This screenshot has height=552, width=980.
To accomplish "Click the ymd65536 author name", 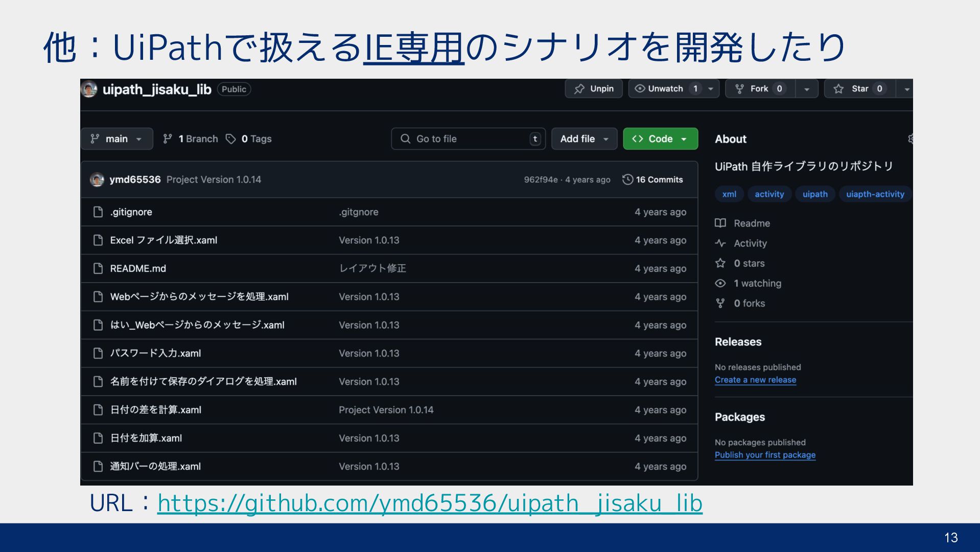I will click(x=135, y=179).
